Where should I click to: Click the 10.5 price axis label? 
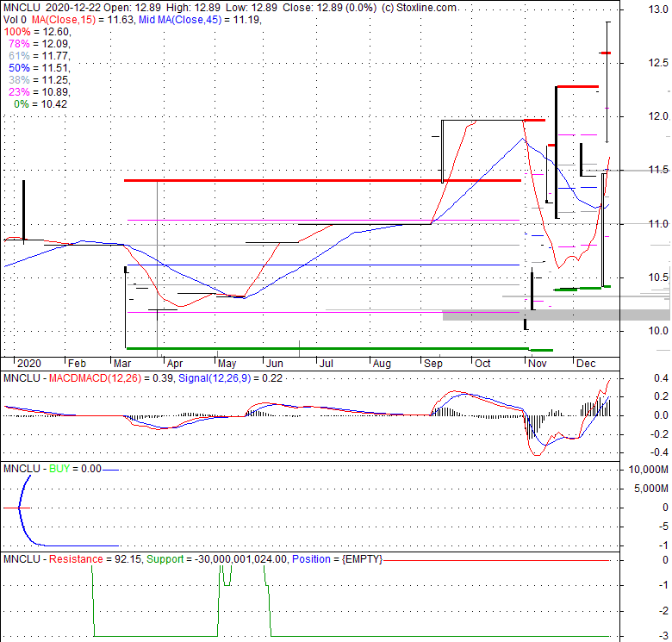658,277
